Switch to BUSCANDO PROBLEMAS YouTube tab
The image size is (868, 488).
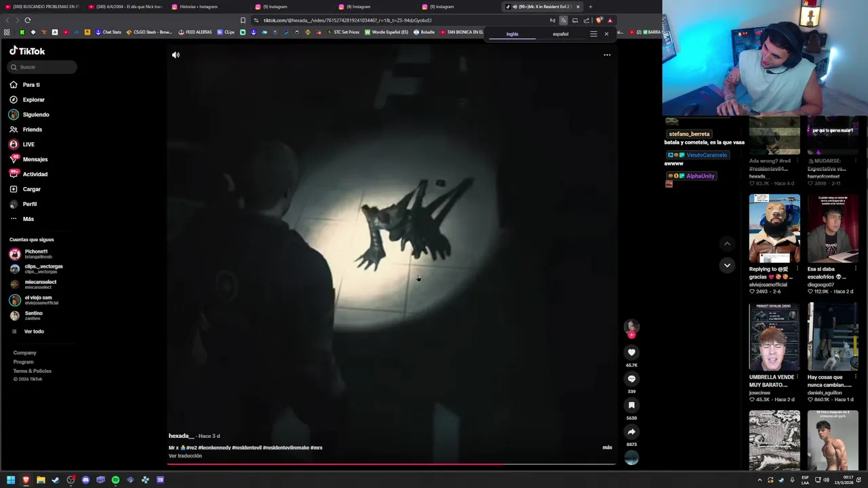tap(42, 7)
